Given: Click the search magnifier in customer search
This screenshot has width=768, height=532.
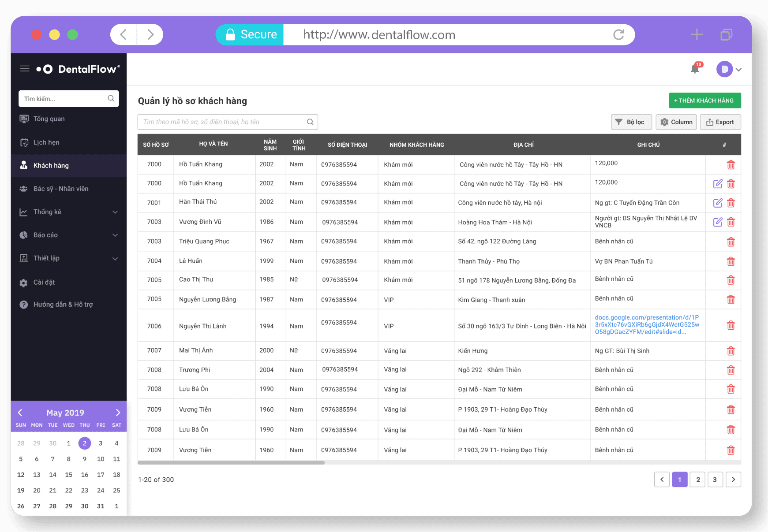Looking at the screenshot, I should pyautogui.click(x=310, y=122).
